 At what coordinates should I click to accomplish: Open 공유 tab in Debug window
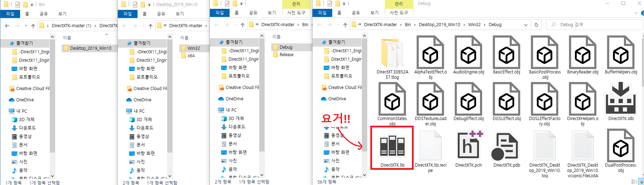pos(356,13)
